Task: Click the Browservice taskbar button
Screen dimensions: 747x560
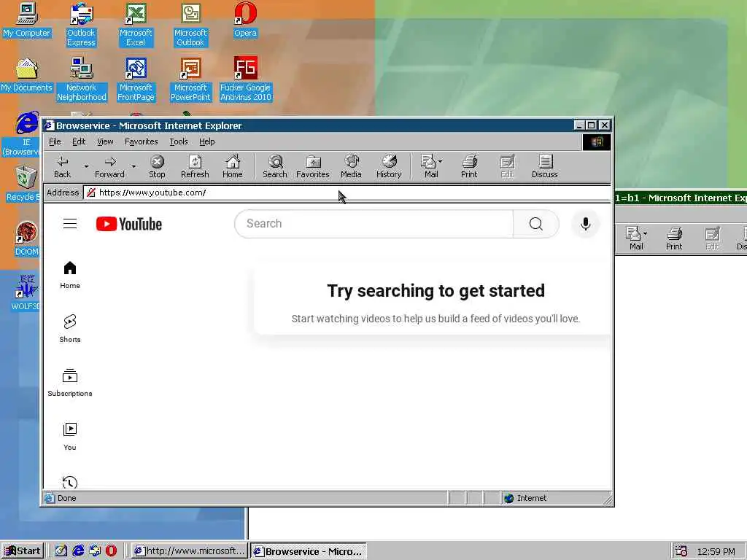Action: point(309,551)
